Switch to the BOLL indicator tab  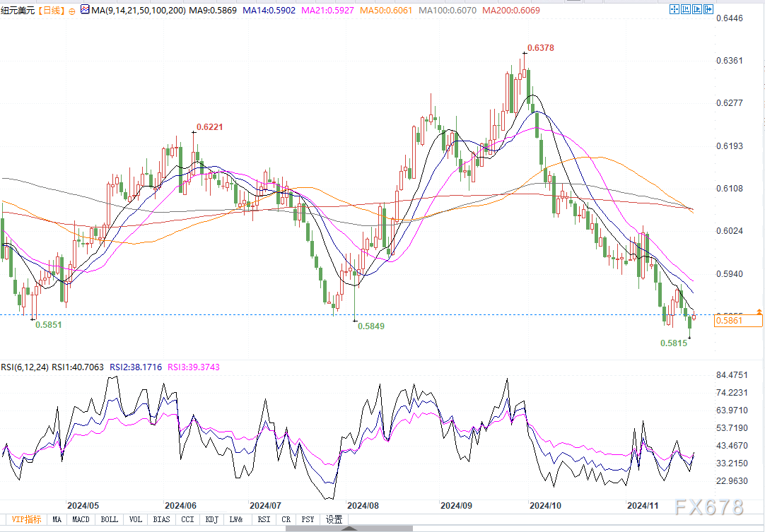point(109,519)
